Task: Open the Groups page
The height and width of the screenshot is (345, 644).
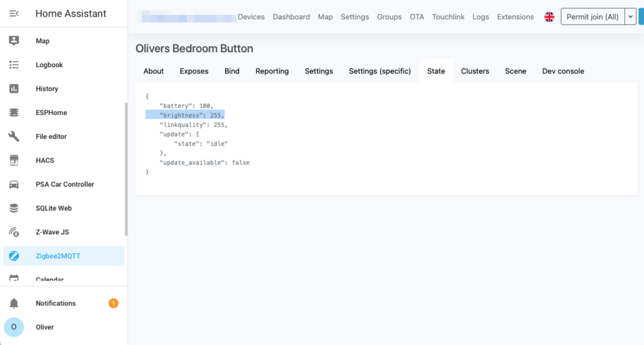Action: (389, 17)
